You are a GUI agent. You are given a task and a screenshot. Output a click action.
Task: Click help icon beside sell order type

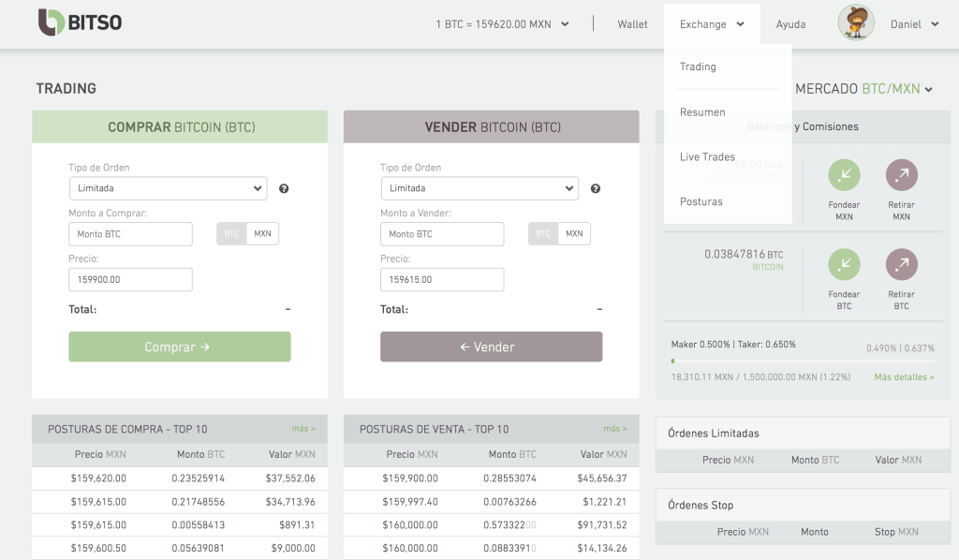tap(596, 188)
